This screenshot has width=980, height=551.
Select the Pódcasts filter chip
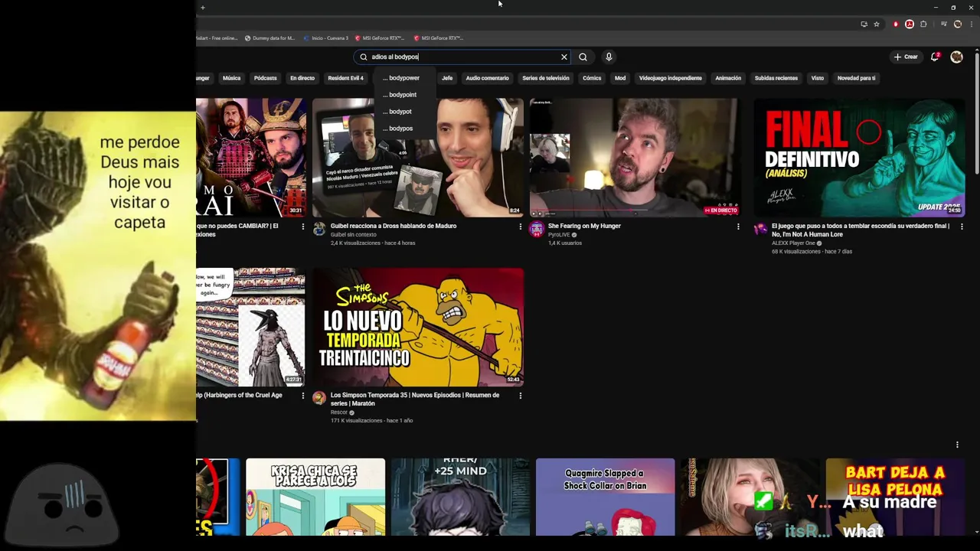pyautogui.click(x=265, y=78)
